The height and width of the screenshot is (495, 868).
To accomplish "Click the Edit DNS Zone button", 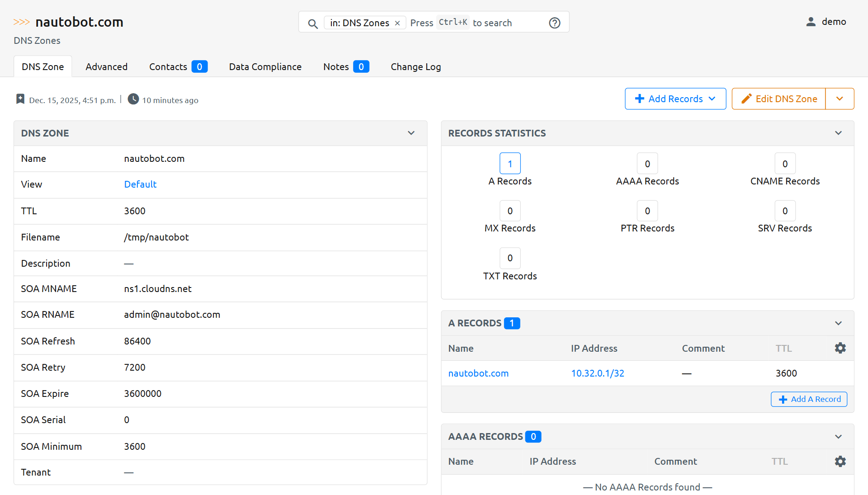I will [778, 99].
